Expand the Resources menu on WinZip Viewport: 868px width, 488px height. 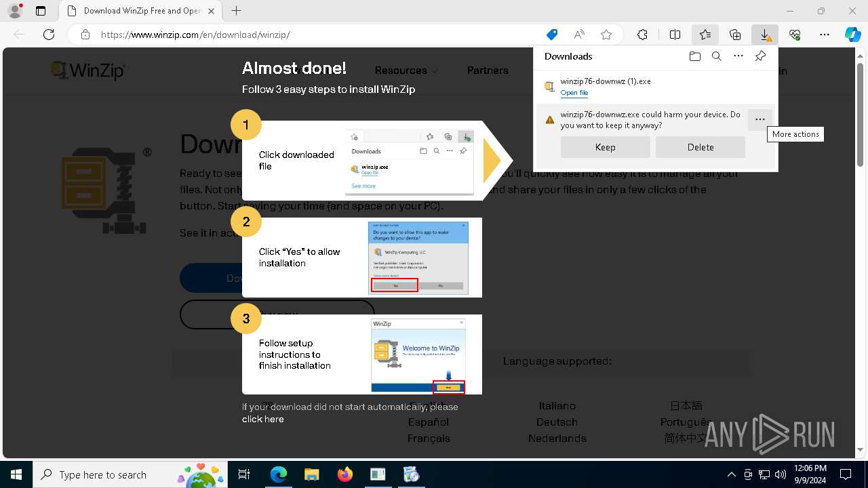[406, 70]
